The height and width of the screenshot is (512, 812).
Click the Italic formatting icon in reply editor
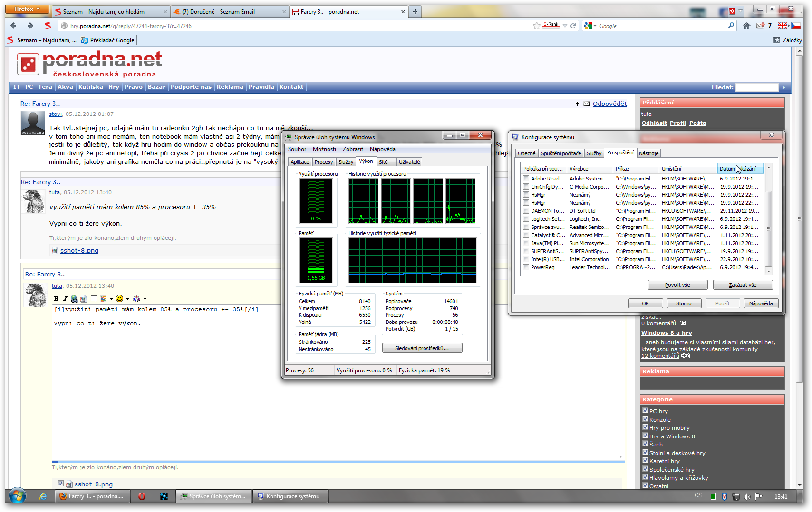[65, 299]
